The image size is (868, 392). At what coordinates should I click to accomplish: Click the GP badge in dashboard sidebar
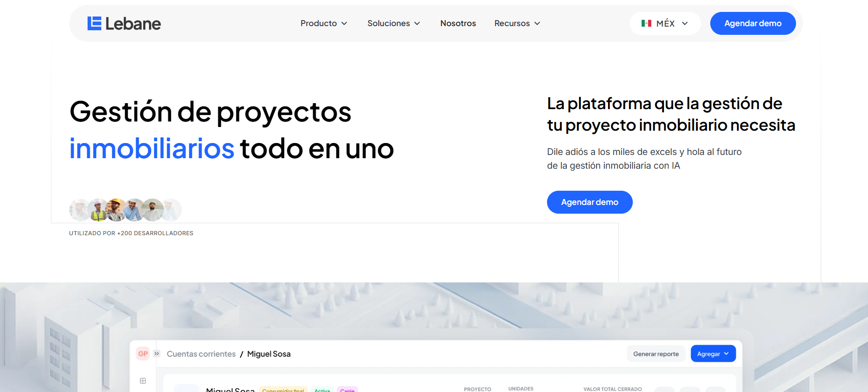[x=143, y=353]
